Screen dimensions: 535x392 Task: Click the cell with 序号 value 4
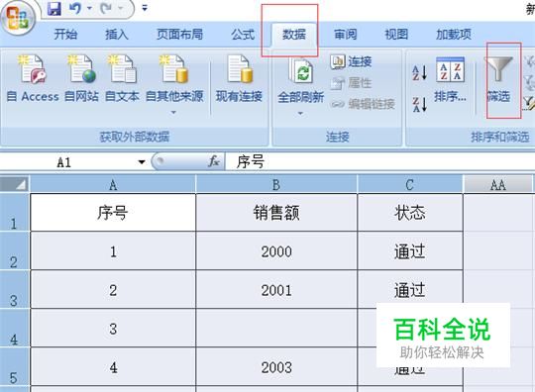pos(113,366)
